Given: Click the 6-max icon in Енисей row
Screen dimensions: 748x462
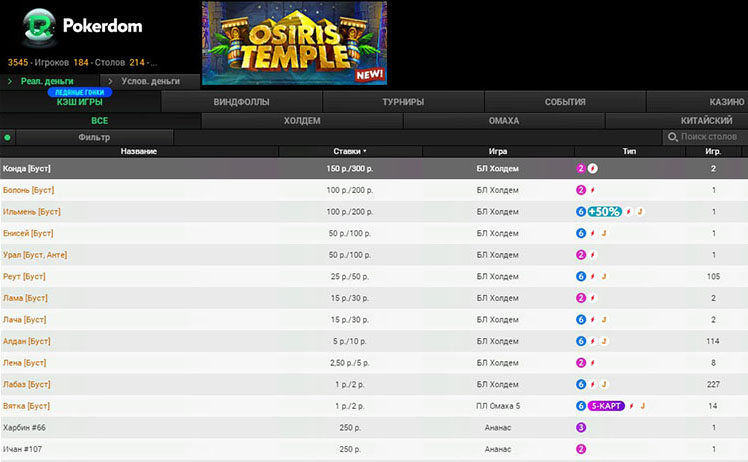Looking at the screenshot, I should 581,233.
